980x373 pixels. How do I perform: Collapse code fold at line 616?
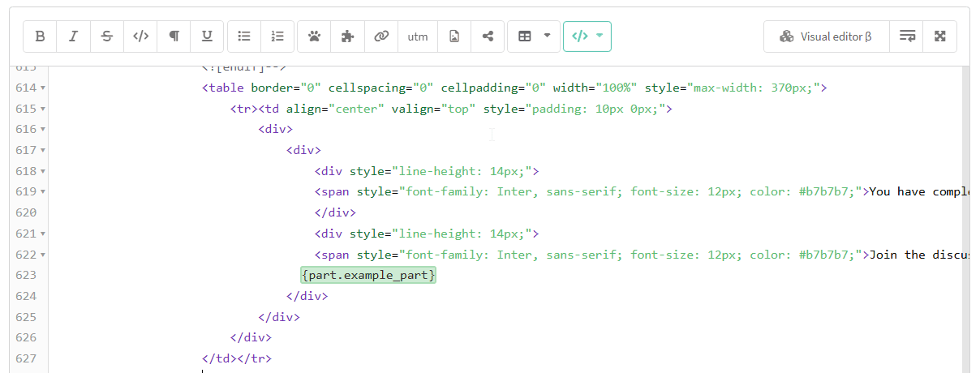coord(43,130)
